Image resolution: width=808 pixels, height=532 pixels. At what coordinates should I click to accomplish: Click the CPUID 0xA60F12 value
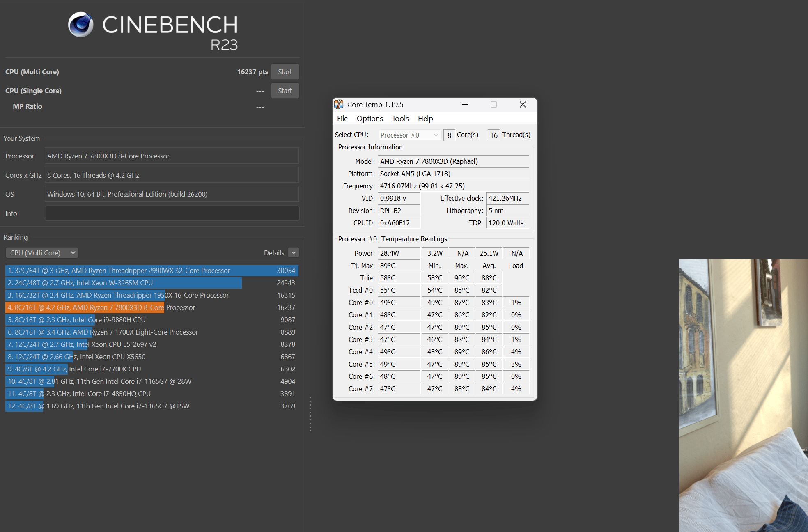pos(399,223)
